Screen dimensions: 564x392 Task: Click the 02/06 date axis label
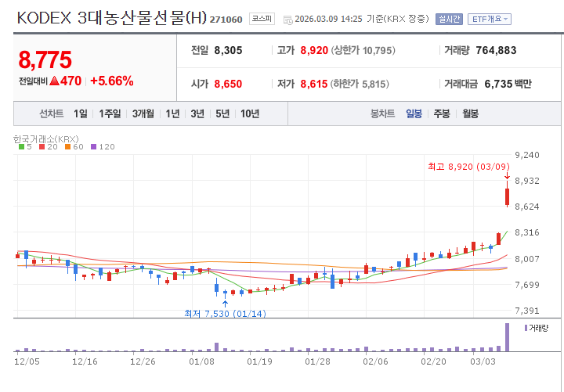[375, 361]
